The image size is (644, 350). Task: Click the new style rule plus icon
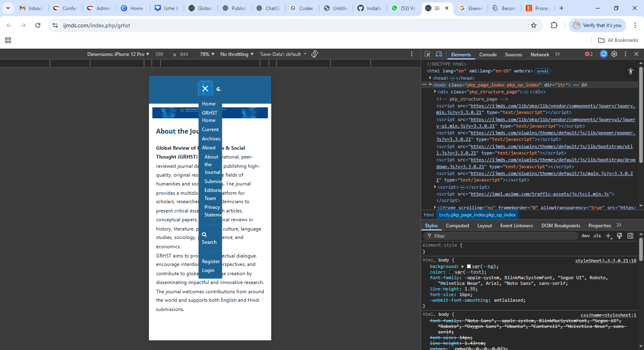609,236
